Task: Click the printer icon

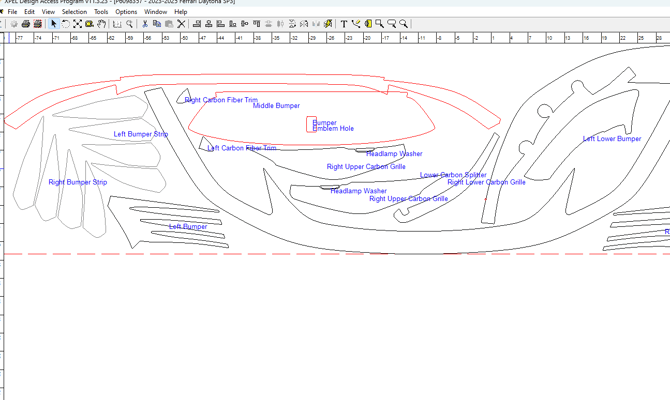Action: tap(26, 24)
